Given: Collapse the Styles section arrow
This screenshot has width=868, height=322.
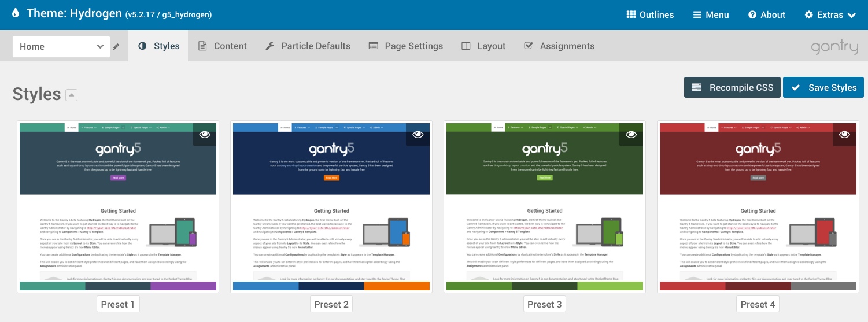Looking at the screenshot, I should (x=71, y=95).
